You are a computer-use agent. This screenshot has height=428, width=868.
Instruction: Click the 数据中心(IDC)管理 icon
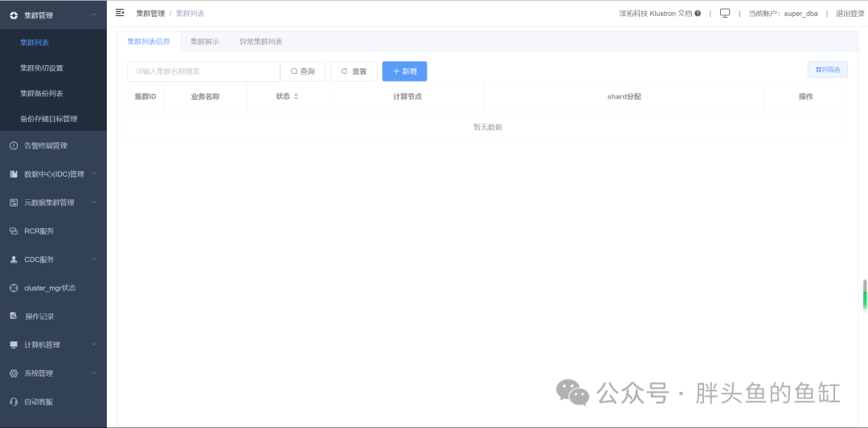pos(14,174)
